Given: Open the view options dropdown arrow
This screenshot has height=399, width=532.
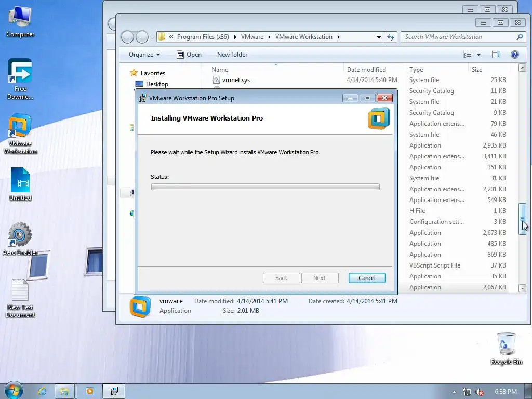Looking at the screenshot, I should click(478, 55).
